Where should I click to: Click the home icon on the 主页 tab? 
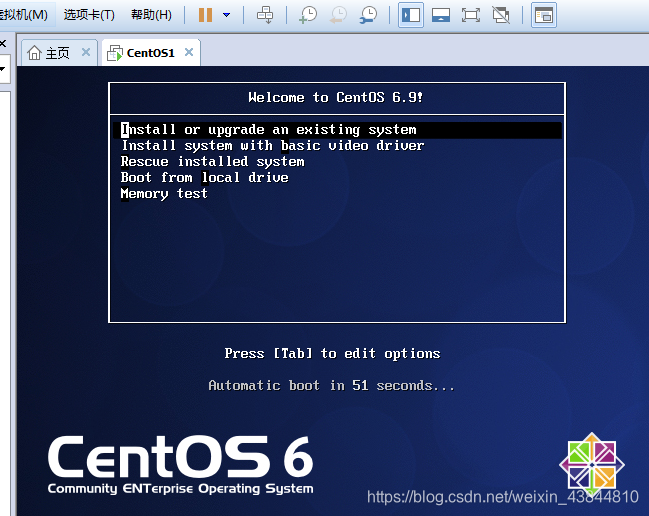[34, 53]
